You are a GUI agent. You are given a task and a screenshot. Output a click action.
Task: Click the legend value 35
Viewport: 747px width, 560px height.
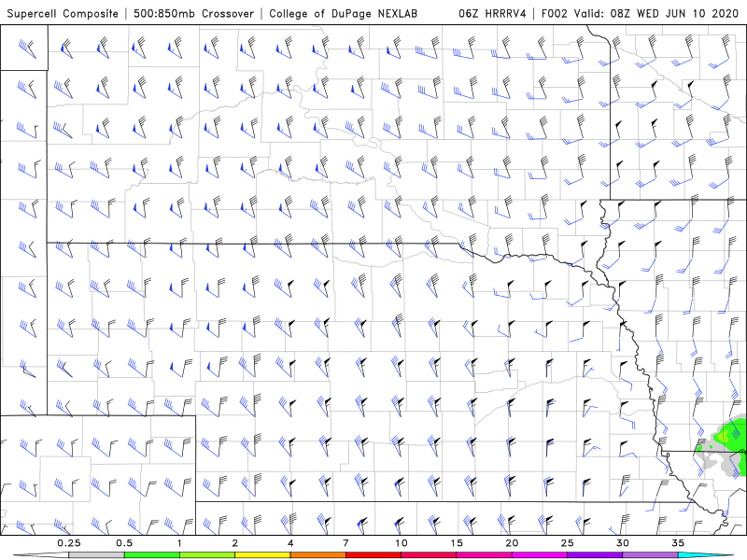678,543
